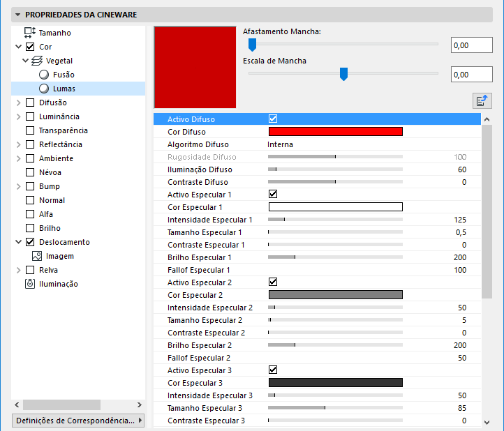Collapse the Propriedades da Cineware panel
The image size is (504, 431).
click(x=17, y=15)
